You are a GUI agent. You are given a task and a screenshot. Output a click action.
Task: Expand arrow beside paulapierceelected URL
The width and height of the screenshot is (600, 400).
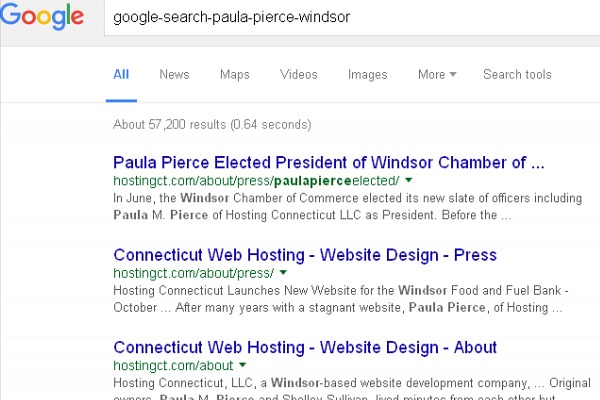(409, 180)
